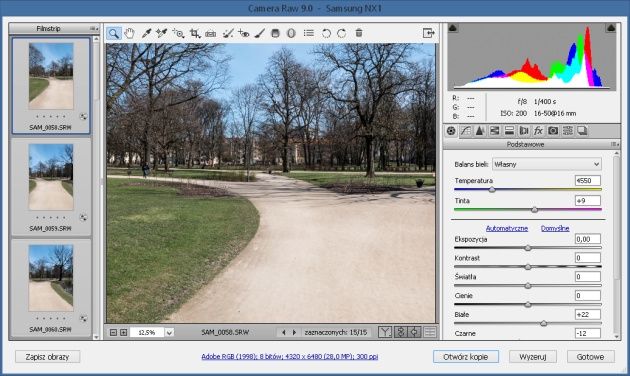
Task: Select the Spot Removal tool
Action: [228, 33]
